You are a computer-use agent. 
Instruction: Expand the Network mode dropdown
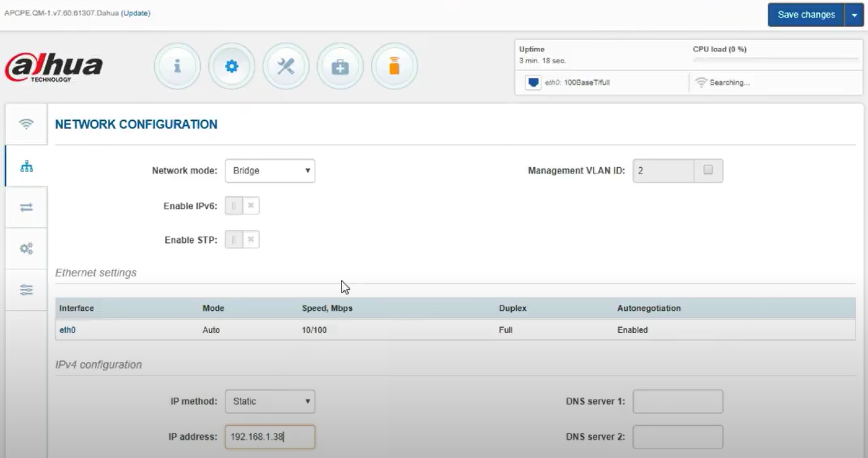click(270, 170)
